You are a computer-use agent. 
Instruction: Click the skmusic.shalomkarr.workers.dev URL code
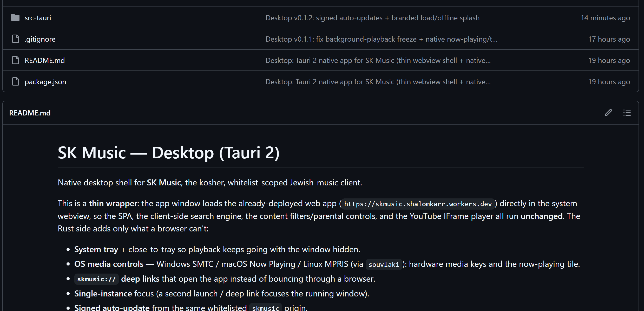click(x=418, y=204)
